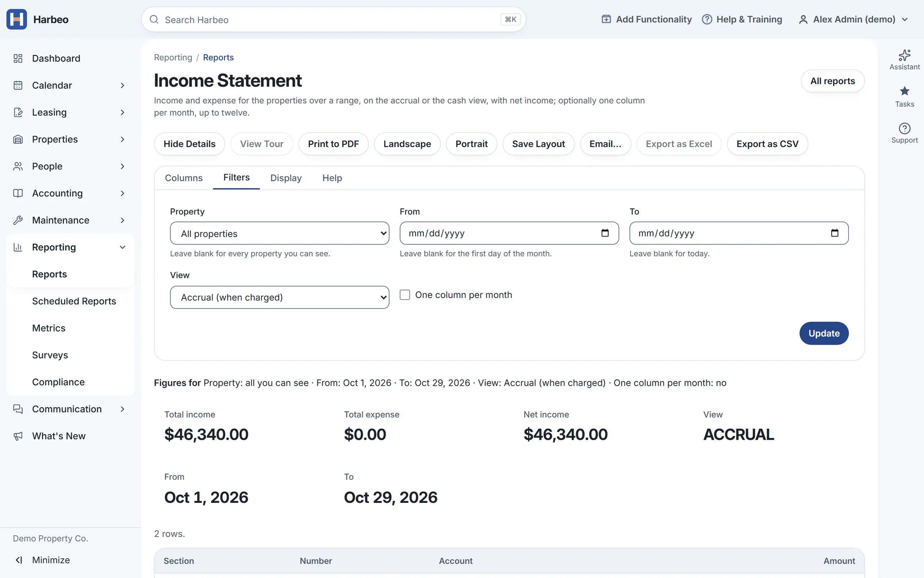Focus the Search Harbeo field

[x=334, y=20]
